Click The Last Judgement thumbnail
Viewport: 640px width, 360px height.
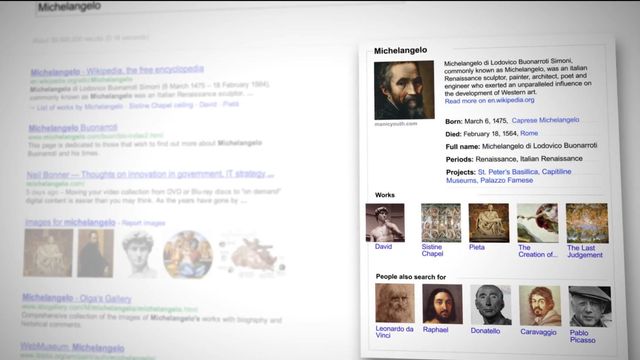[587, 223]
